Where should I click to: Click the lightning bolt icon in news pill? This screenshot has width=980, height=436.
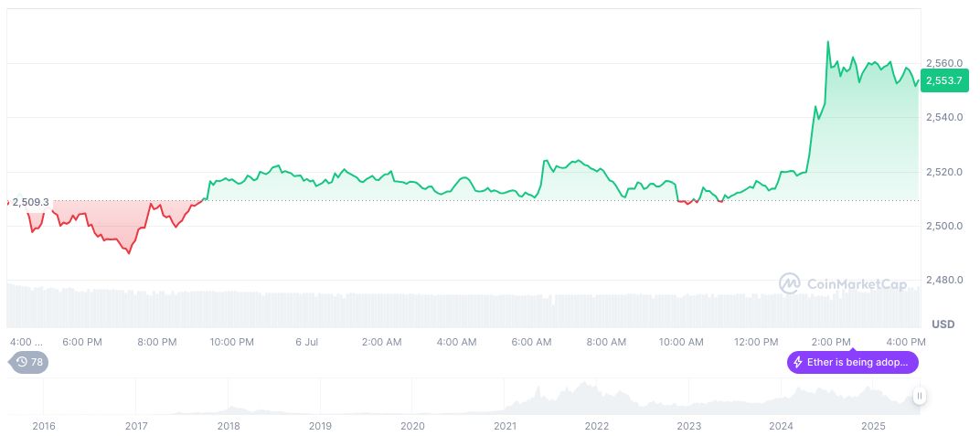tap(798, 363)
